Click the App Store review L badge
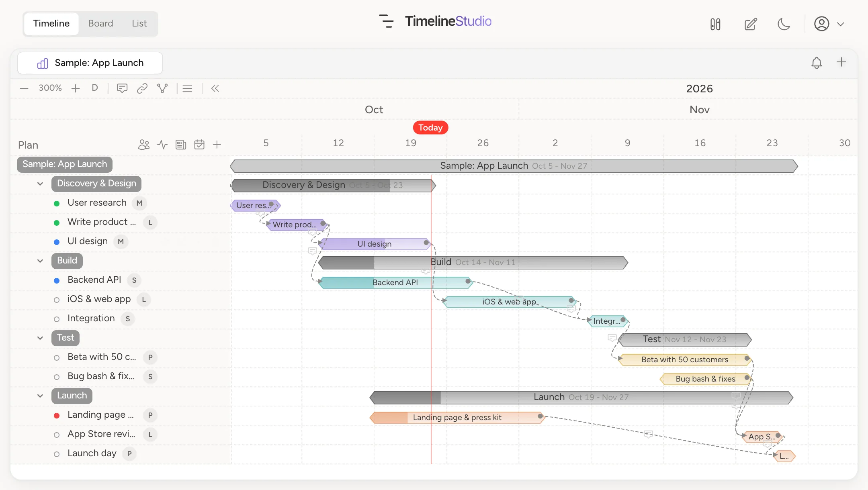Viewport: 868px width, 490px height. (x=150, y=435)
